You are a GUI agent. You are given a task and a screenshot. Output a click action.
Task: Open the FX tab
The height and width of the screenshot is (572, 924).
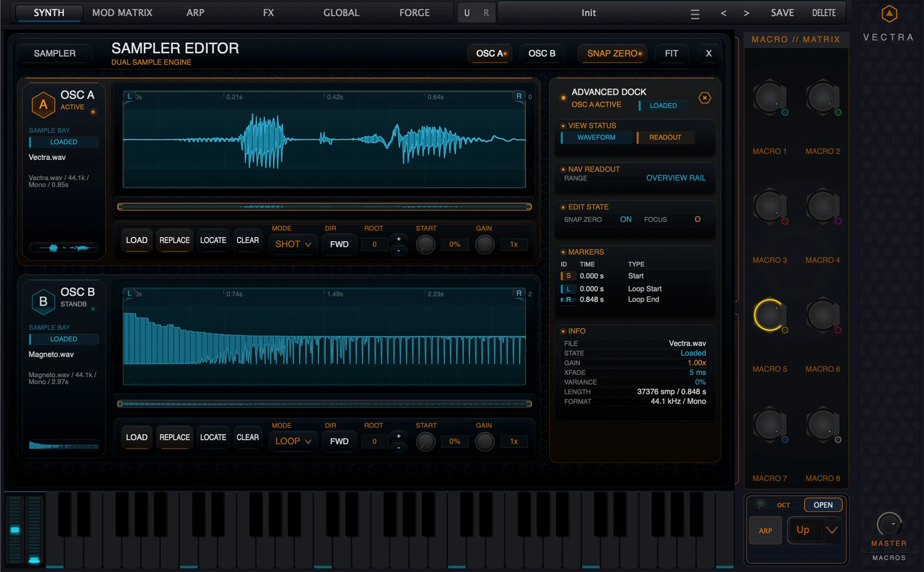click(x=268, y=13)
